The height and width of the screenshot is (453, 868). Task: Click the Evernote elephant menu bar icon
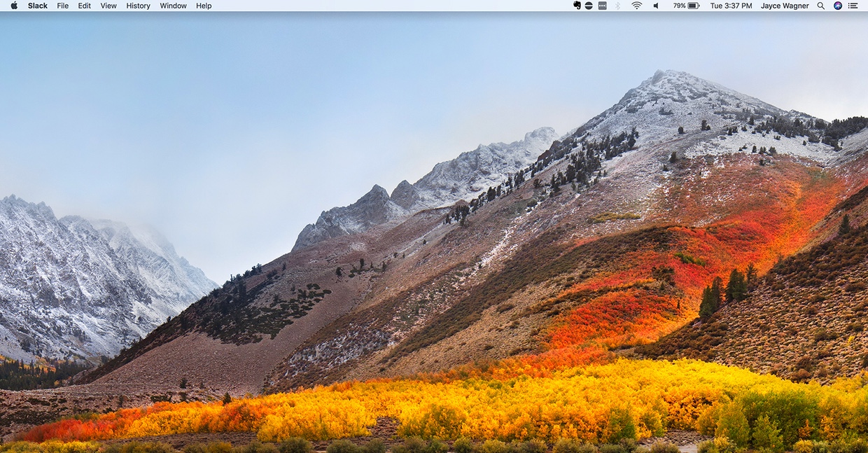tap(577, 6)
